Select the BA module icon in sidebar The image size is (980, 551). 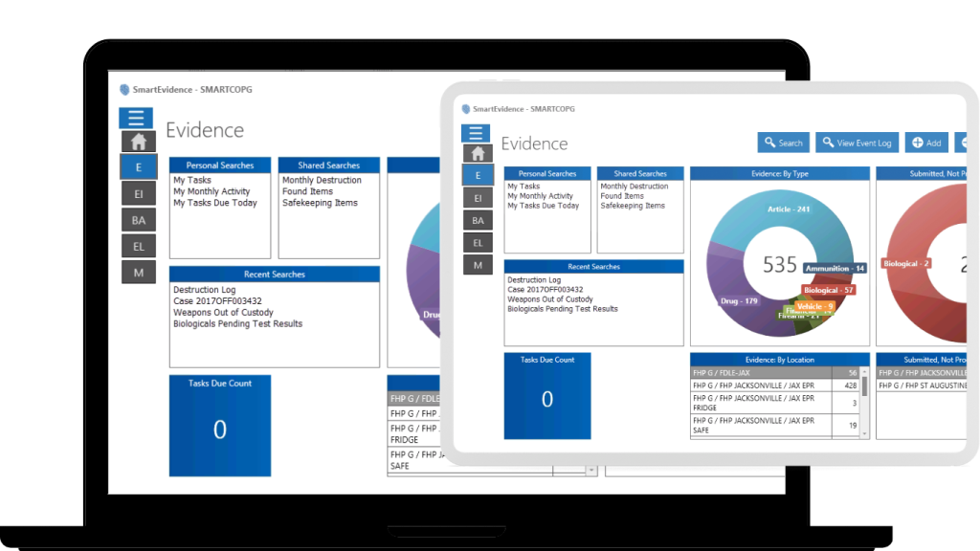tap(478, 220)
